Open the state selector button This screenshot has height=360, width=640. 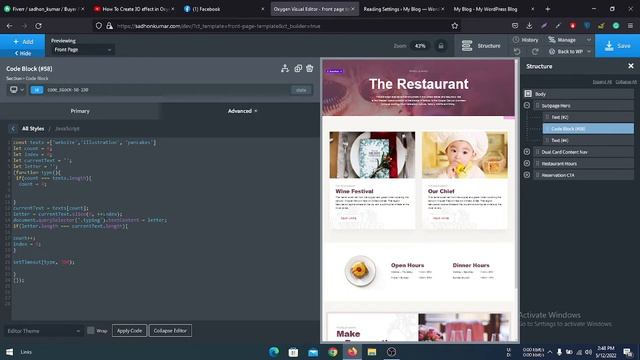(301, 90)
